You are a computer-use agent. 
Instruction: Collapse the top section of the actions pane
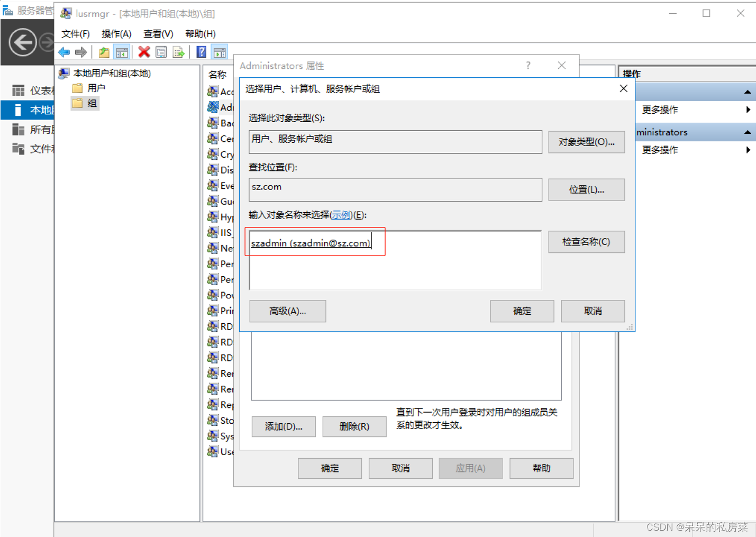748,92
